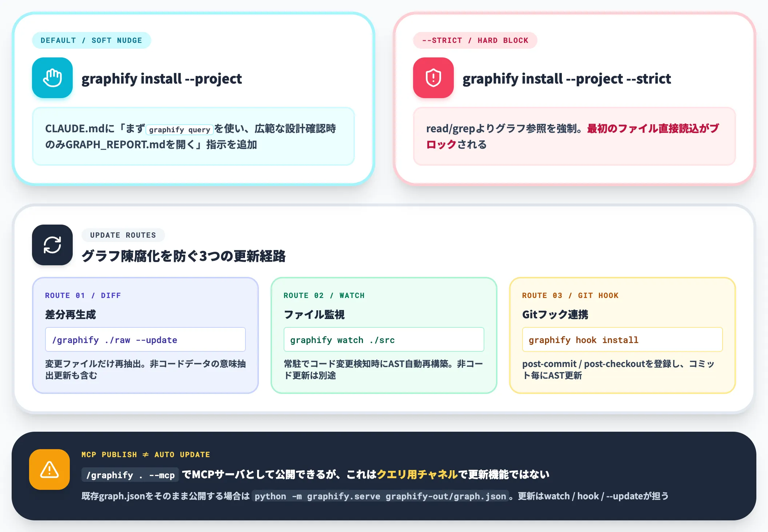Click the graphify watch ./src code box
The width and height of the screenshot is (768, 532).
(384, 339)
